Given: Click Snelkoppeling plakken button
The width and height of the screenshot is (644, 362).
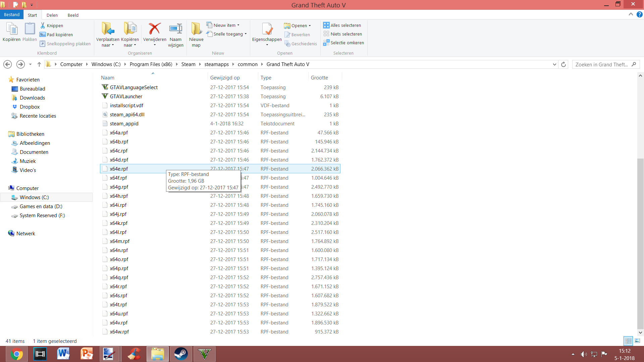Looking at the screenshot, I should coord(65,44).
